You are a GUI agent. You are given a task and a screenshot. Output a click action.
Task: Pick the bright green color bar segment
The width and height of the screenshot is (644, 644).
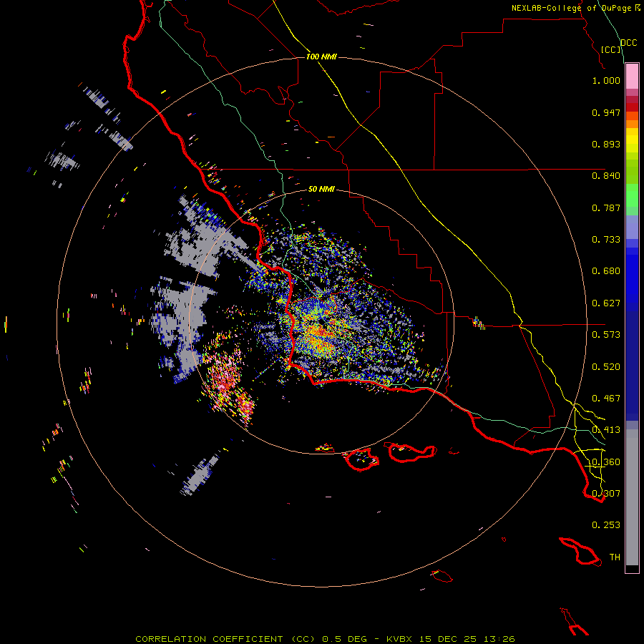[632, 195]
